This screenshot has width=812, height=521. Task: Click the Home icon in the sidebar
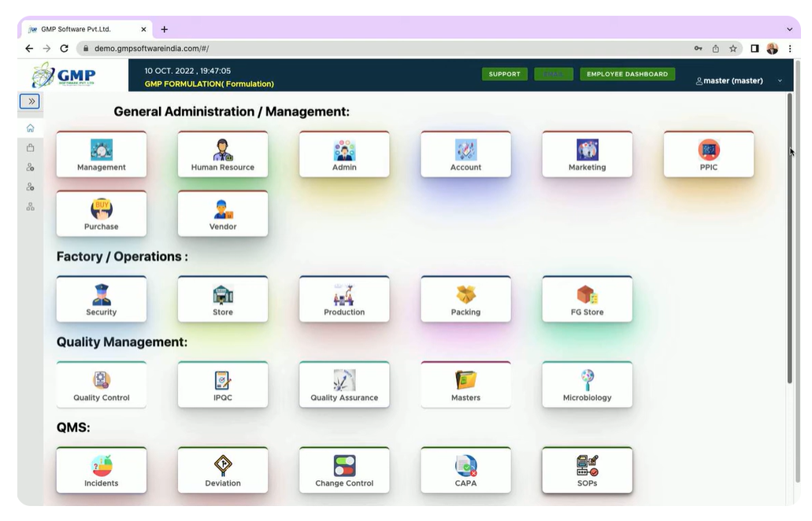(x=29, y=127)
